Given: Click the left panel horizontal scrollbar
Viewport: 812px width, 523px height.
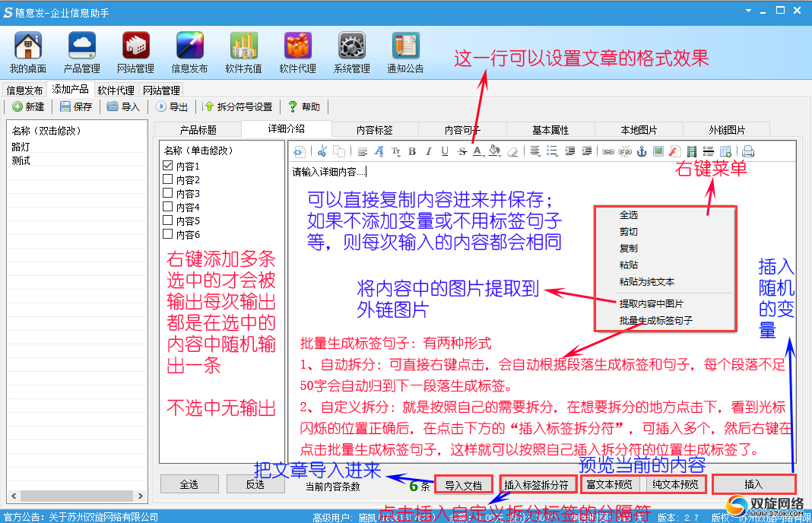Looking at the screenshot, I should point(77,496).
